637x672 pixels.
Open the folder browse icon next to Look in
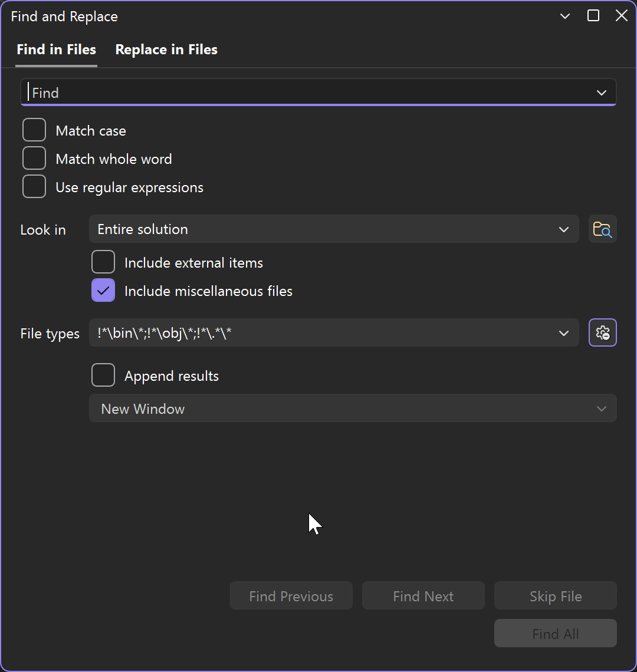pyautogui.click(x=602, y=229)
